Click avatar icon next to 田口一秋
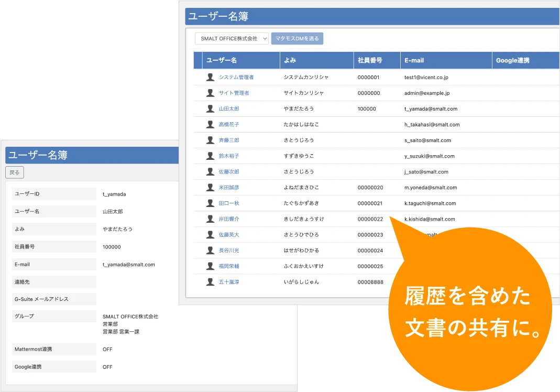The width and height of the screenshot is (560, 392). (x=210, y=203)
